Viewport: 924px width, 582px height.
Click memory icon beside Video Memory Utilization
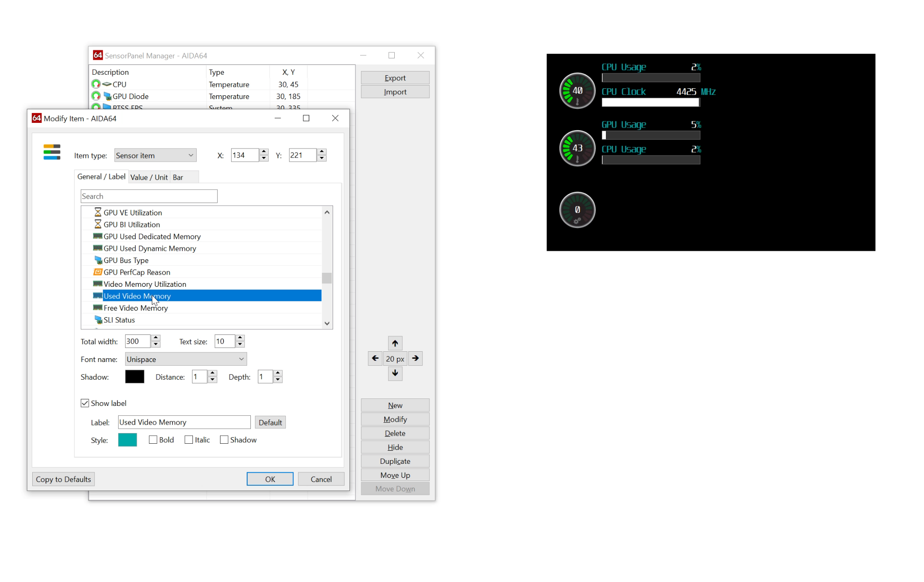pyautogui.click(x=98, y=284)
